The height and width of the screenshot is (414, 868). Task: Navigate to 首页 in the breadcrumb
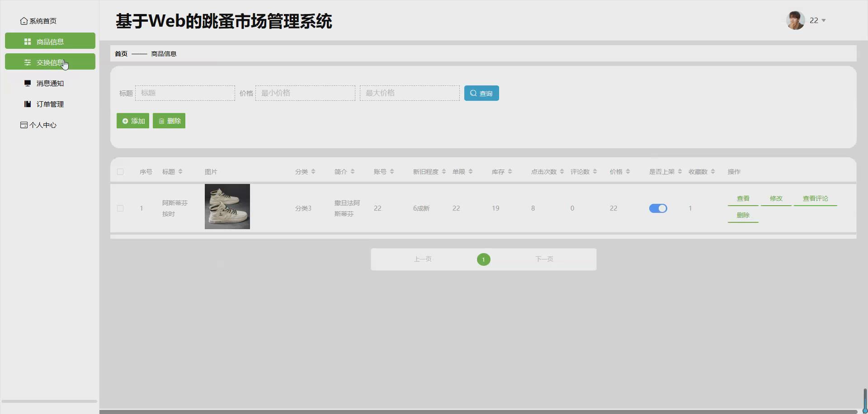click(120, 53)
